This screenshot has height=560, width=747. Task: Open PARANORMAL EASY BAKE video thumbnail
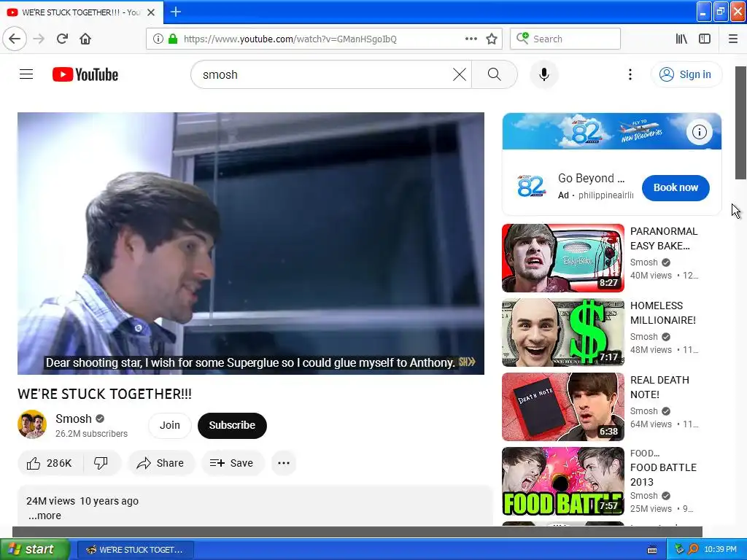tap(562, 258)
